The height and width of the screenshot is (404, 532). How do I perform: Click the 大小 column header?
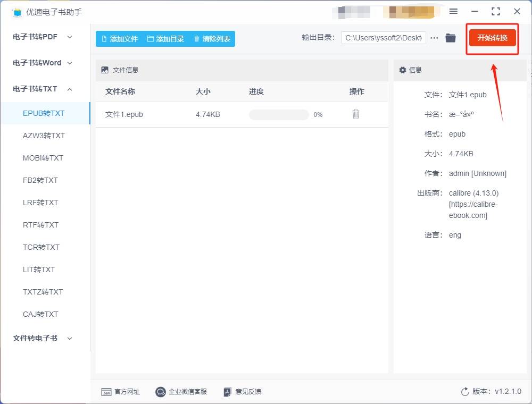[203, 91]
